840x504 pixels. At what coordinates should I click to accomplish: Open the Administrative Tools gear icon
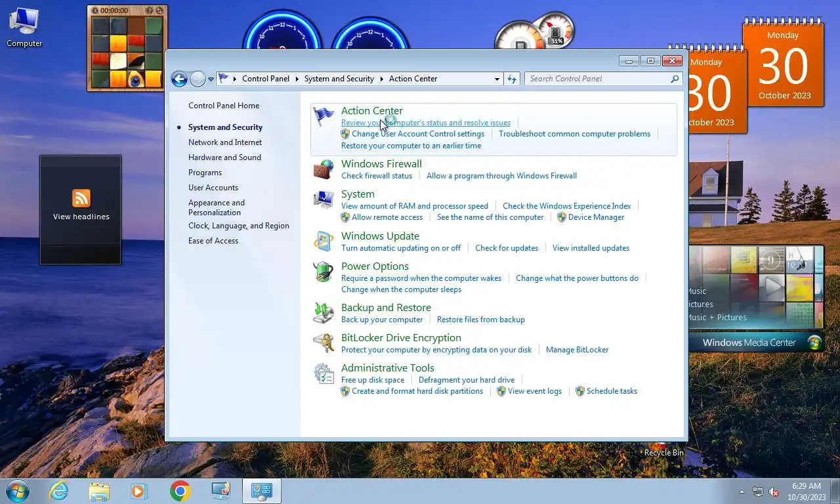coord(323,373)
